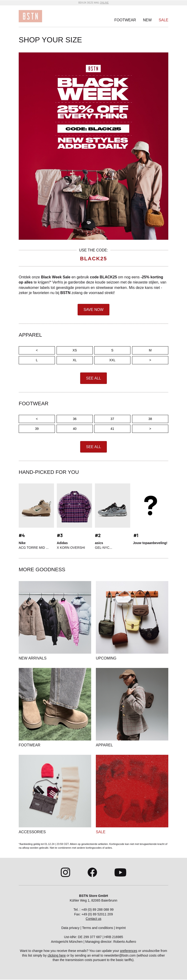Click the preferences link in the footer
Screen dimensions: 187x980
[129, 950]
